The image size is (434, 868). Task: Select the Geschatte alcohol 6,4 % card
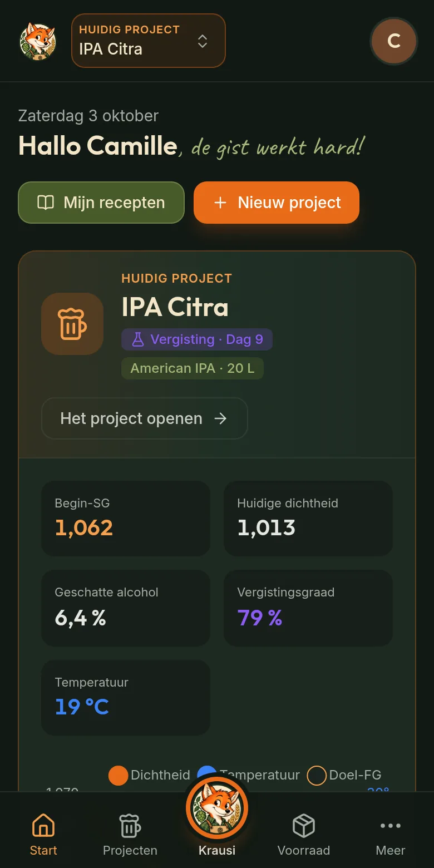[126, 608]
